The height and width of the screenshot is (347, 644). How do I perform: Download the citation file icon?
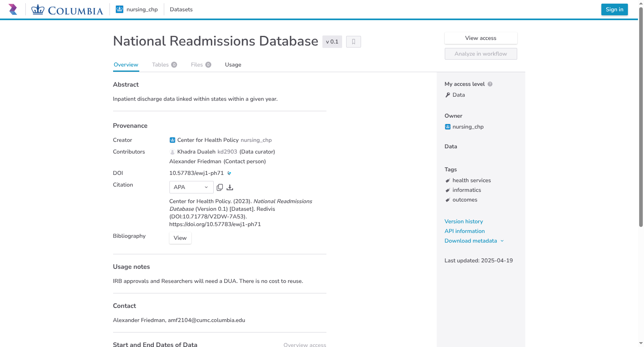click(230, 187)
